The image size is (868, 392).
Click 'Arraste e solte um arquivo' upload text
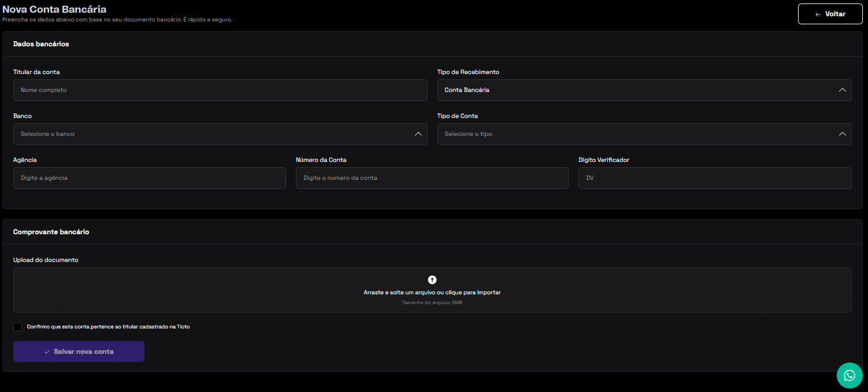432,293
